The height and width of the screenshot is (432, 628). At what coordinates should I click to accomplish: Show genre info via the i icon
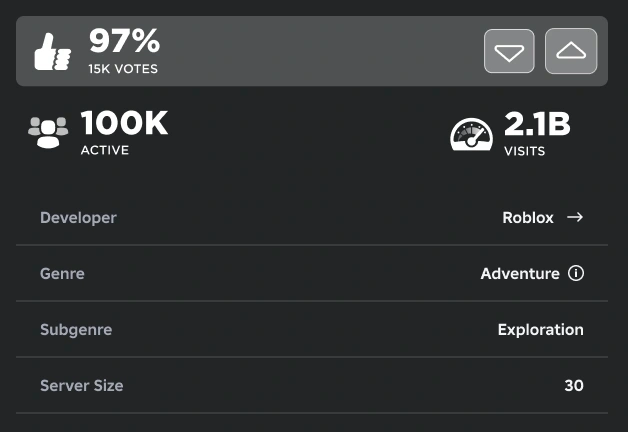pos(576,273)
